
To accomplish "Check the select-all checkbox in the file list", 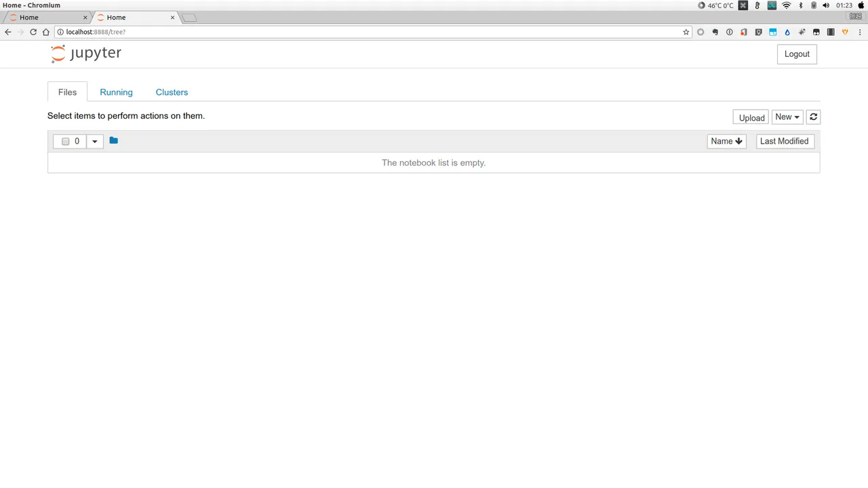I will [65, 141].
